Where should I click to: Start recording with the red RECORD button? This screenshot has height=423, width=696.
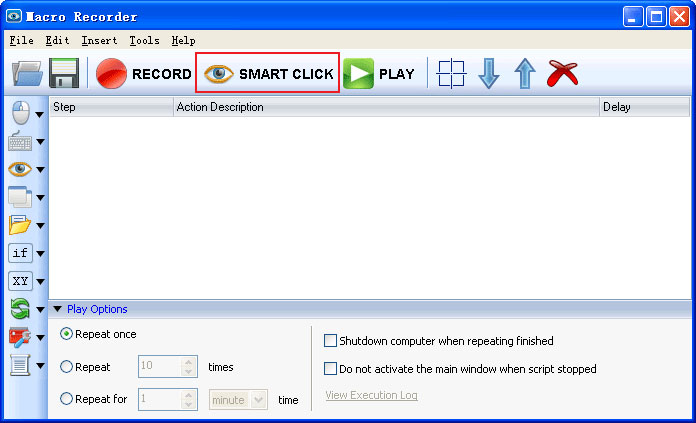(x=144, y=73)
